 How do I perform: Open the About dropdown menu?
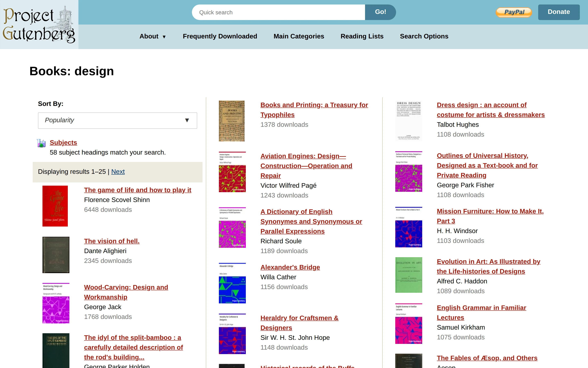click(153, 36)
